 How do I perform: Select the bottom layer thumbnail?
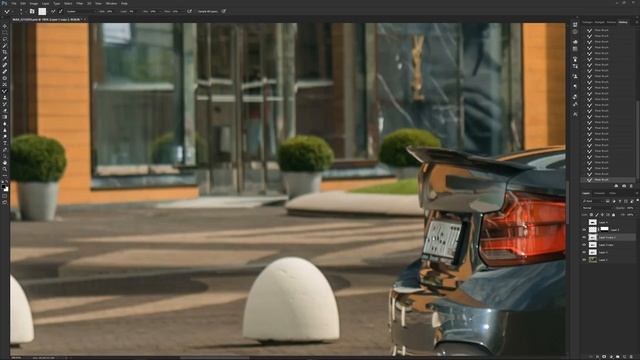coord(593,260)
